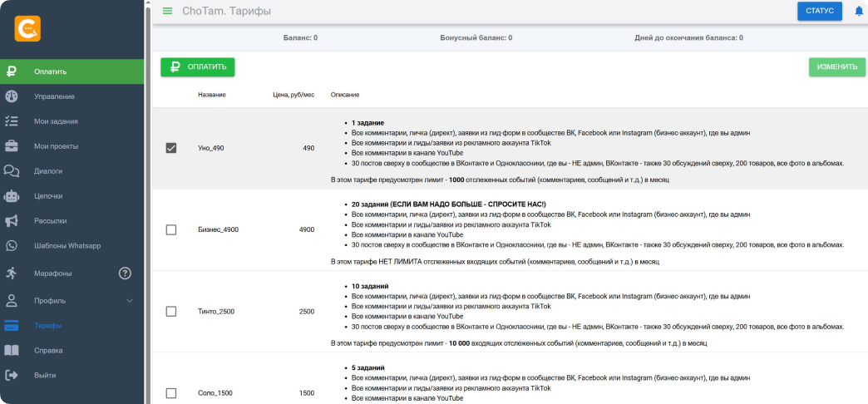Screen dimensions: 868x404
Task: Click the Уно_490 tariff name
Action: [211, 148]
